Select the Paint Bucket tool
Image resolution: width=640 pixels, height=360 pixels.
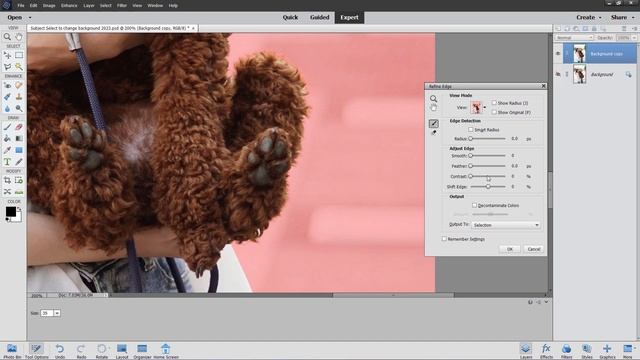7,138
